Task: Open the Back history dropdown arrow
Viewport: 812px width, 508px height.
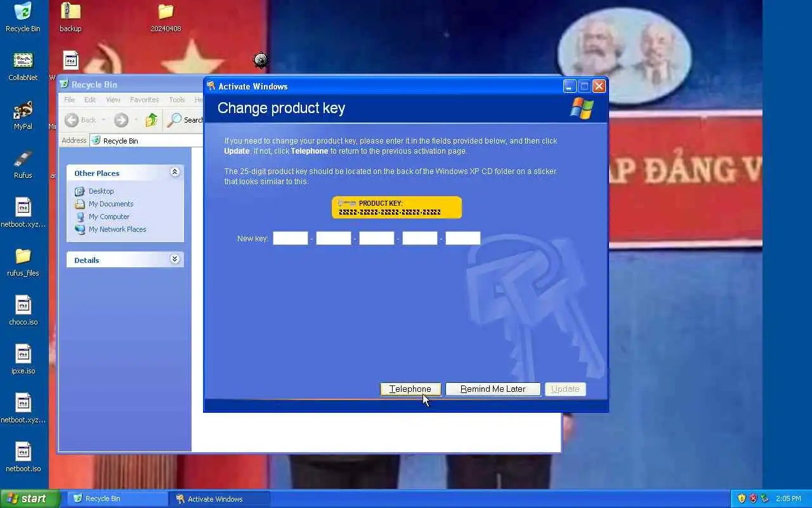Action: tap(103, 120)
